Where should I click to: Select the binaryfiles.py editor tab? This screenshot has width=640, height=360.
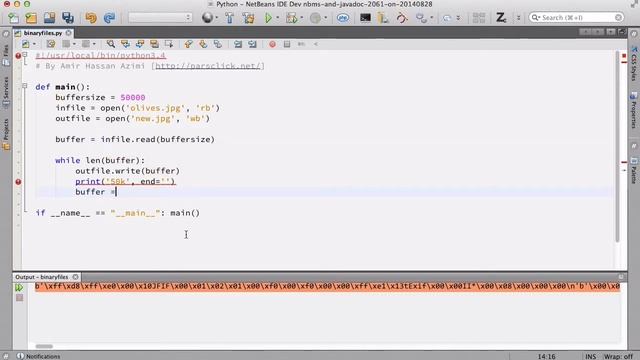tap(42, 33)
